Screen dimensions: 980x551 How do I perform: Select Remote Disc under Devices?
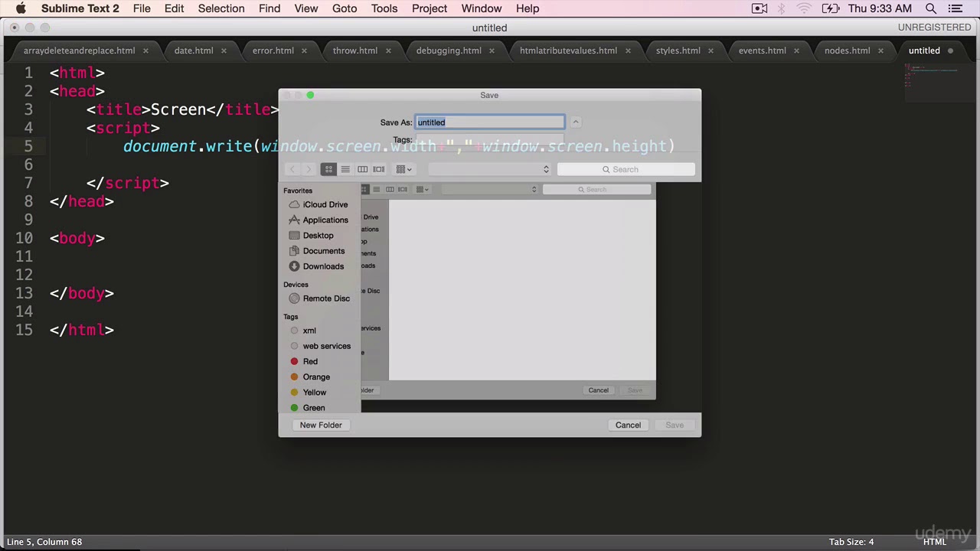[320, 298]
